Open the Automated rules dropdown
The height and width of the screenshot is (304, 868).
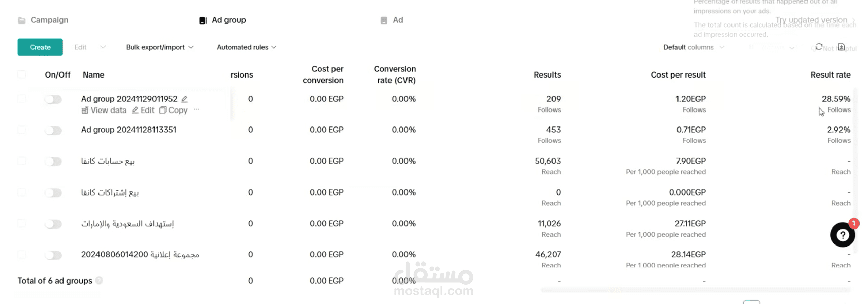pos(247,47)
